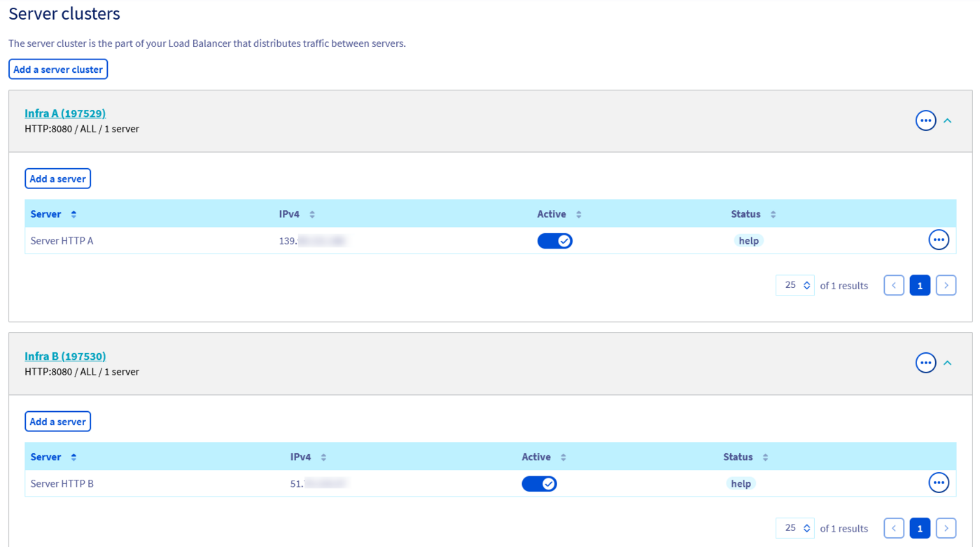Viewport: 980px width, 547px height.
Task: Collapse the Infra A cluster panel
Action: coord(947,120)
